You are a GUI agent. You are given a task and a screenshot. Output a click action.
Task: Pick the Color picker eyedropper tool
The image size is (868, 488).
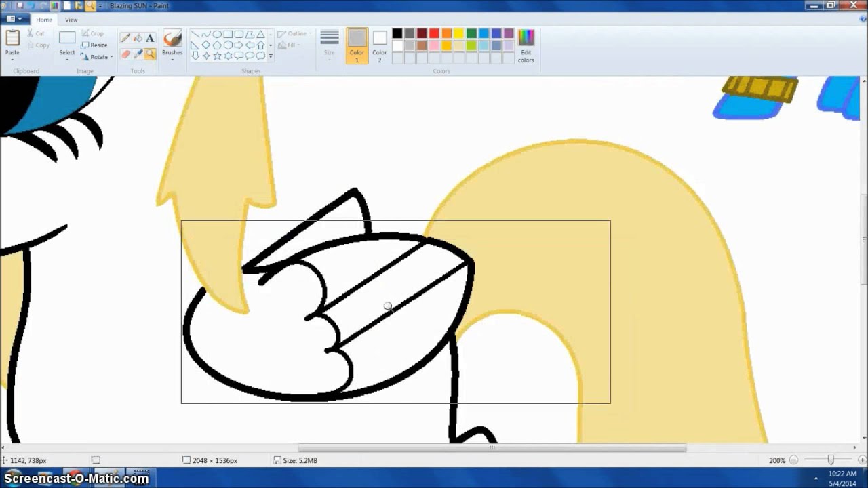(x=138, y=54)
